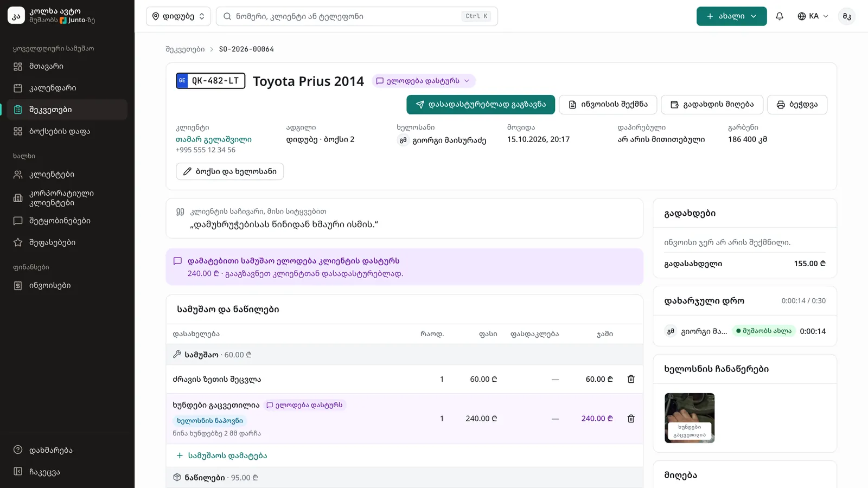The height and width of the screenshot is (488, 868).
Task: Click the Junto-ზე branding link
Action: [x=77, y=20]
